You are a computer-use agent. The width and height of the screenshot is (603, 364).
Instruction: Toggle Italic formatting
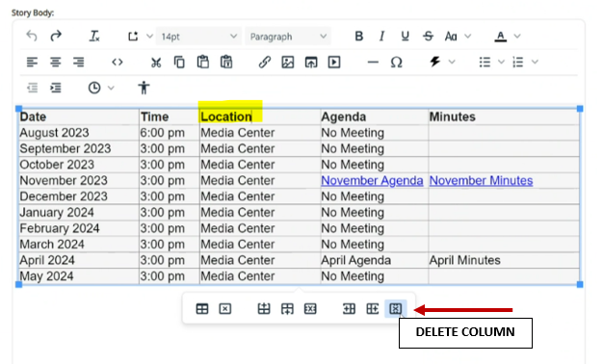pyautogui.click(x=381, y=37)
